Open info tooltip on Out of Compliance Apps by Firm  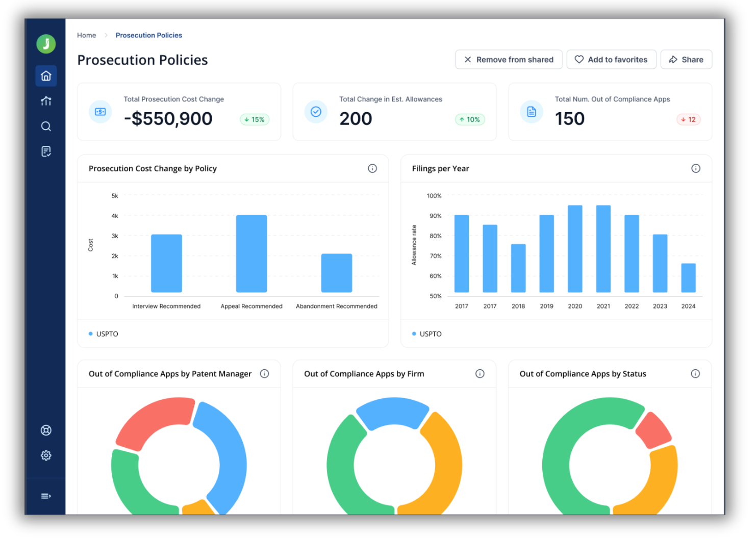coord(480,373)
